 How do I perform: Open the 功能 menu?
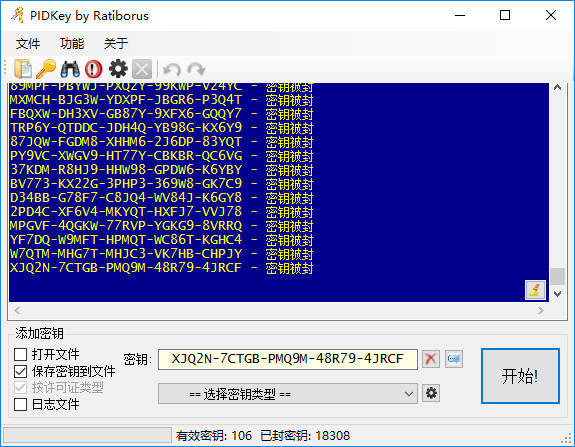point(72,44)
